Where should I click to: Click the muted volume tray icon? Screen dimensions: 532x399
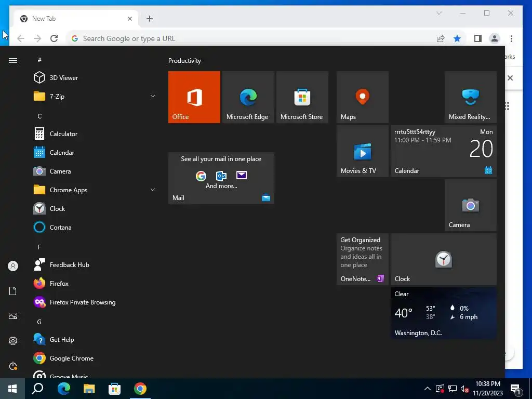pos(465,389)
